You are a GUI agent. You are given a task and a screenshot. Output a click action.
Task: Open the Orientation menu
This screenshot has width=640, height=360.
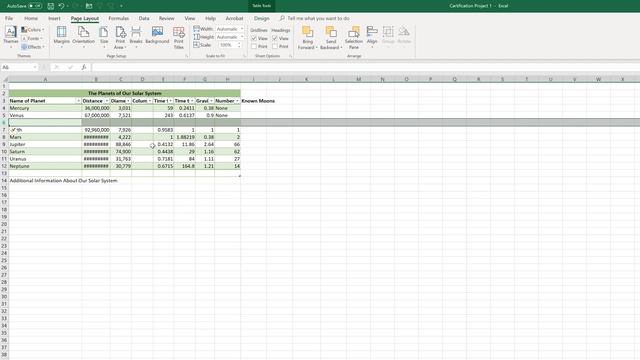tap(83, 37)
